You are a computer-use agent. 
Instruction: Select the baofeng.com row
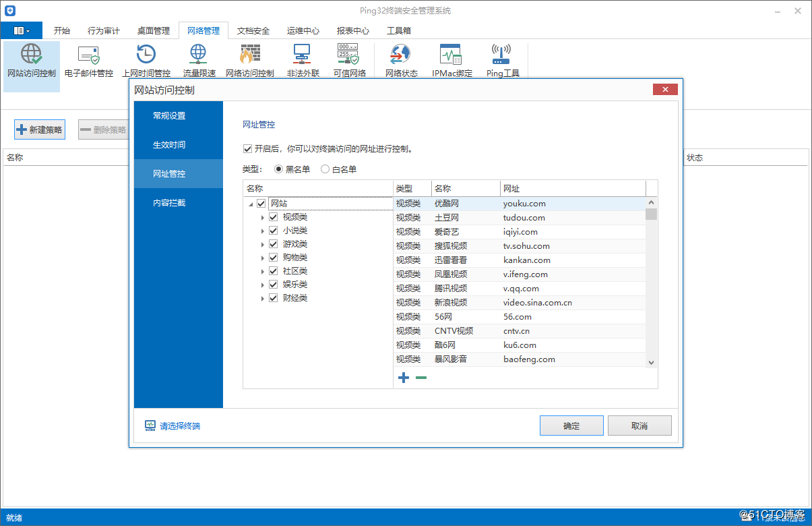click(x=520, y=359)
